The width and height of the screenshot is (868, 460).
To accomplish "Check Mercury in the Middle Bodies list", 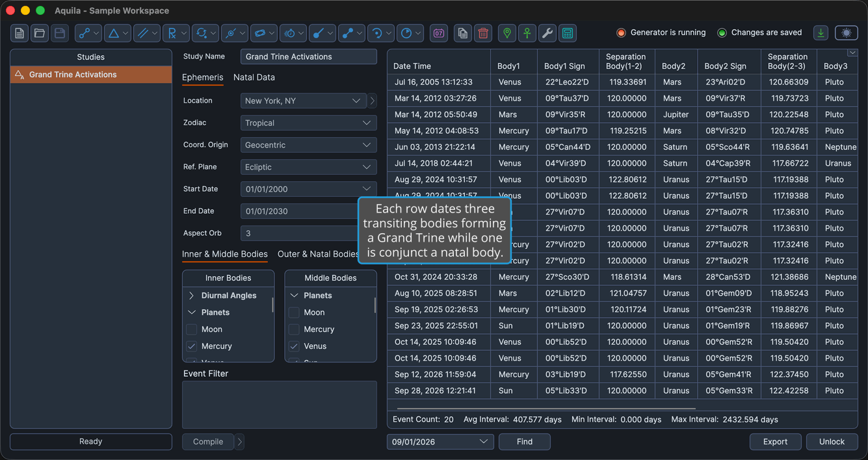I will pos(294,329).
